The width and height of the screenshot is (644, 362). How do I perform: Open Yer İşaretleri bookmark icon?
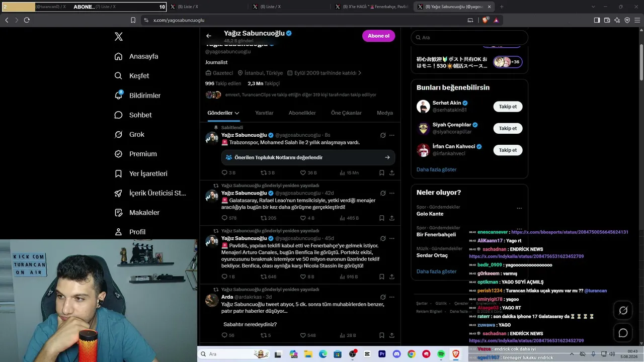coord(118,173)
